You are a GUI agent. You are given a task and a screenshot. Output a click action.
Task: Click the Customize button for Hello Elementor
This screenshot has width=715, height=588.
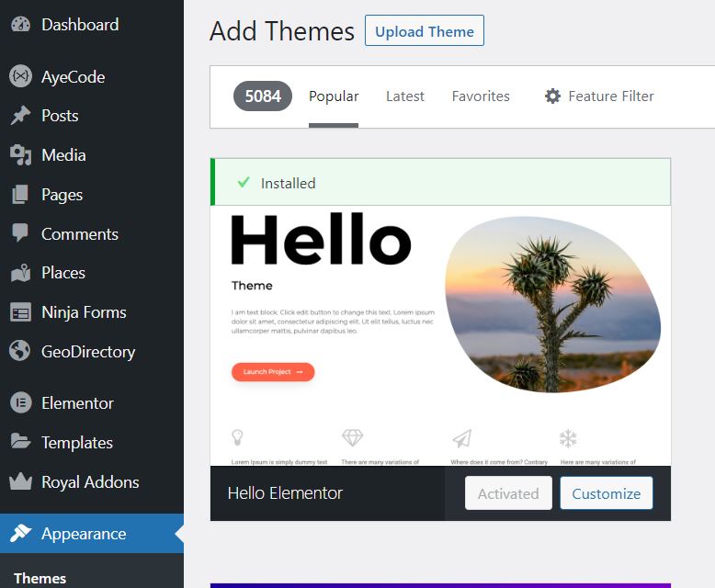[606, 493]
